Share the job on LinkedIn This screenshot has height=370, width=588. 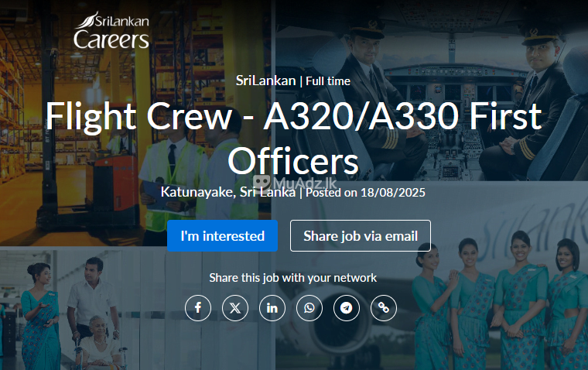[272, 308]
